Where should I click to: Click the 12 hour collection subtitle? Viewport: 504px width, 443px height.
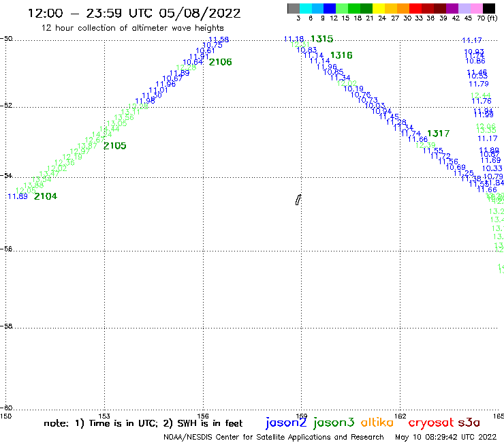(132, 28)
